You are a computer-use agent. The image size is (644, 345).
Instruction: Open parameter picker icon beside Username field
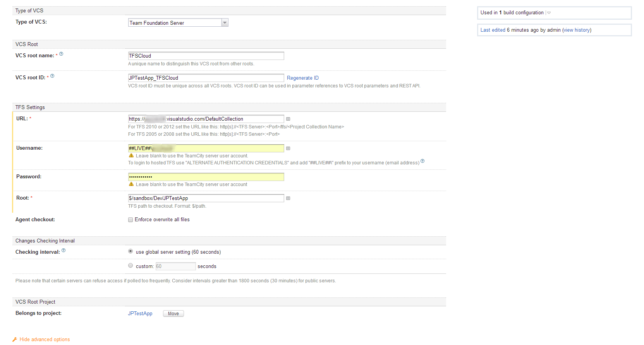[x=288, y=149]
